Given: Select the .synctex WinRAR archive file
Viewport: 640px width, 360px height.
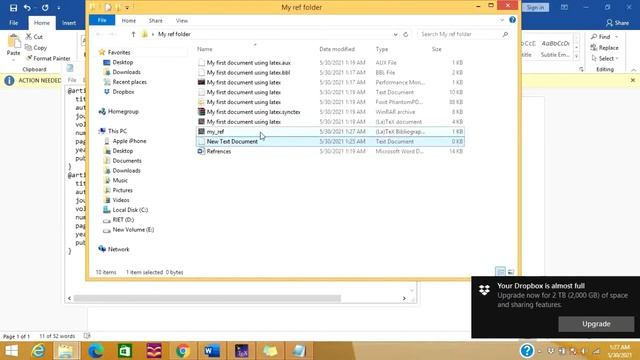Looking at the screenshot, I should (330, 112).
